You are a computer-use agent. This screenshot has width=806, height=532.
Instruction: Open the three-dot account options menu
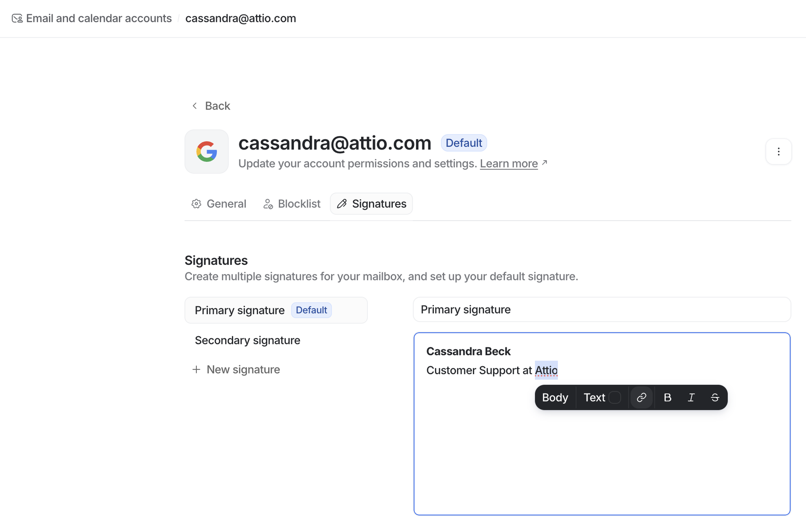point(778,152)
